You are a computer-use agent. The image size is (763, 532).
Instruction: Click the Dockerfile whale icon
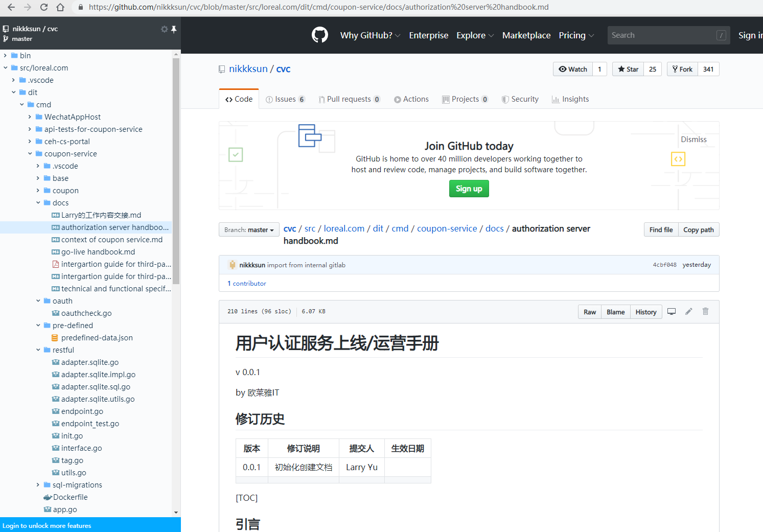pos(48,497)
